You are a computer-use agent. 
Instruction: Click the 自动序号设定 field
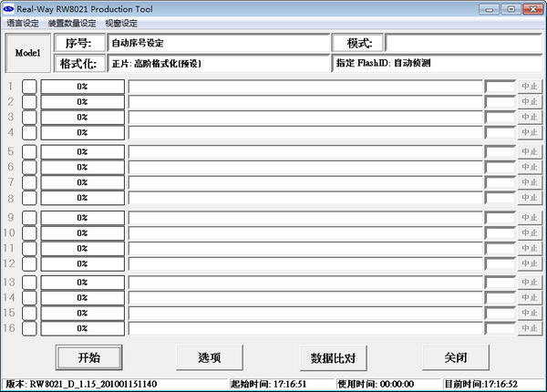pos(219,43)
